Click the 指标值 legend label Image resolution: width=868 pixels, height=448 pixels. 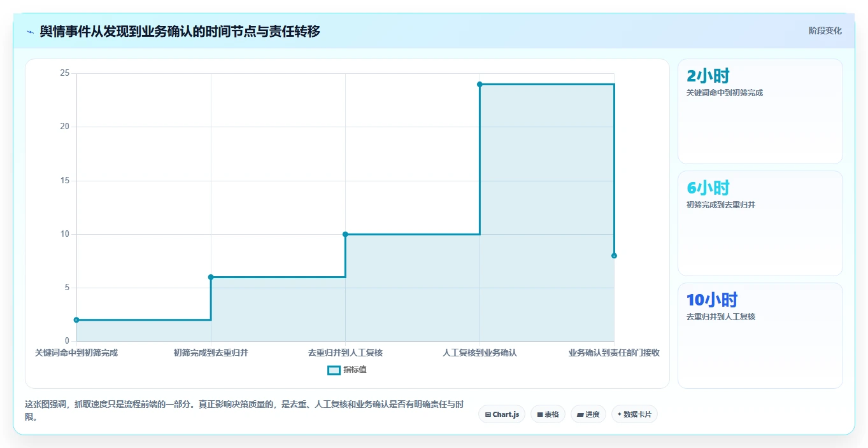point(355,370)
